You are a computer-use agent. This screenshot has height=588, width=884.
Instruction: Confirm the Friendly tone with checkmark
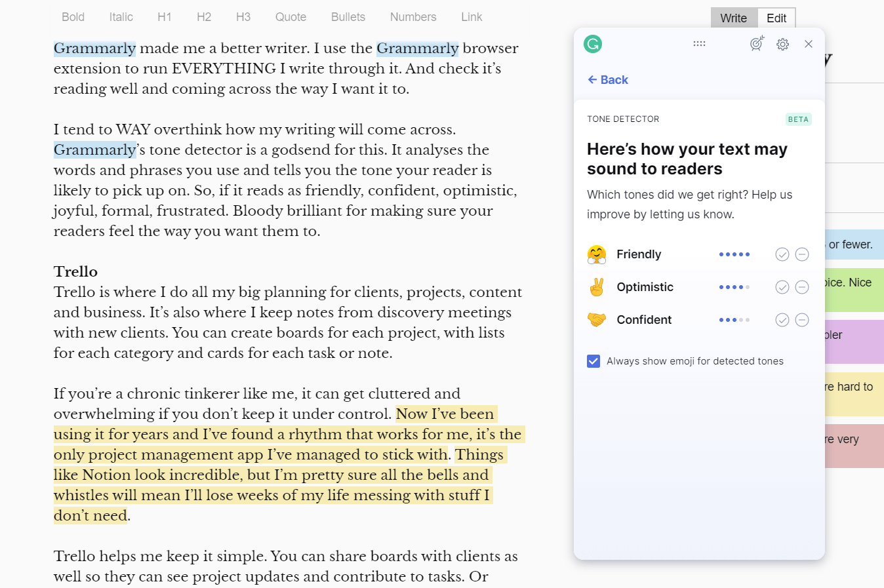click(x=782, y=254)
